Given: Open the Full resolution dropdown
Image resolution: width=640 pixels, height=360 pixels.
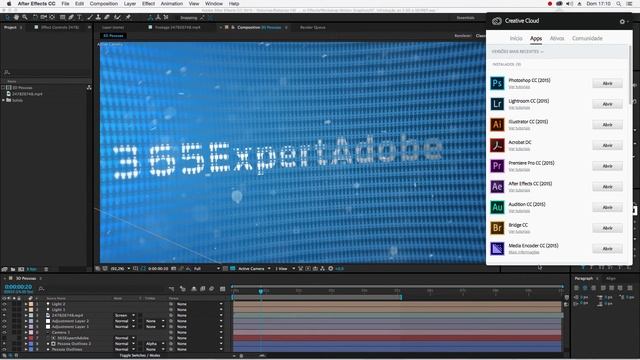Looking at the screenshot, I should (x=206, y=269).
